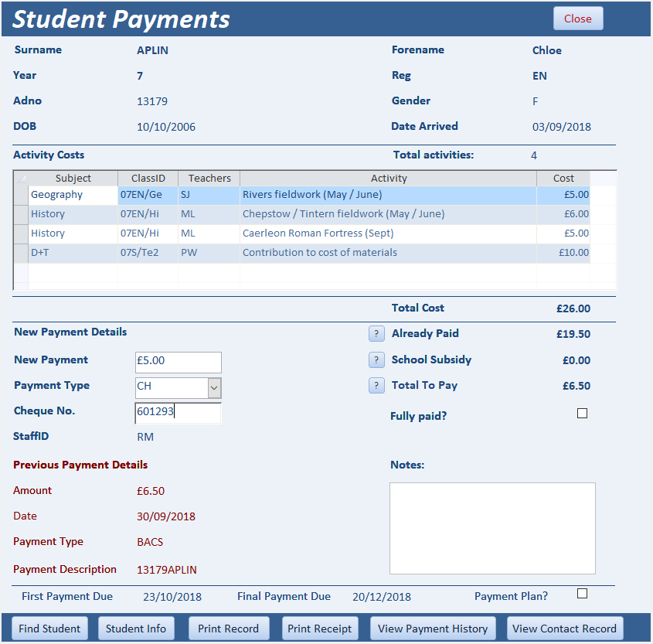Click inside the Notes text box
653x644 pixels.
pos(492,528)
